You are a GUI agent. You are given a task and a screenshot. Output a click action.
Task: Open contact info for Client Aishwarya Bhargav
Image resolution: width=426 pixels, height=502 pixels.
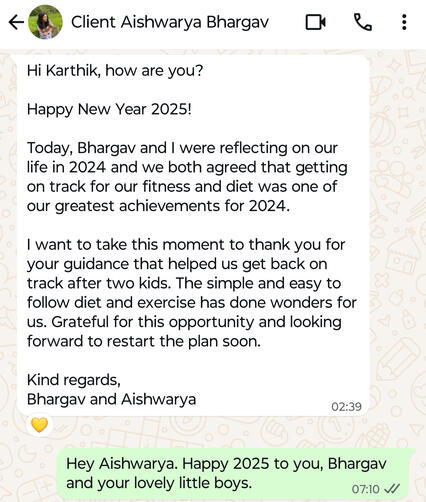170,22
